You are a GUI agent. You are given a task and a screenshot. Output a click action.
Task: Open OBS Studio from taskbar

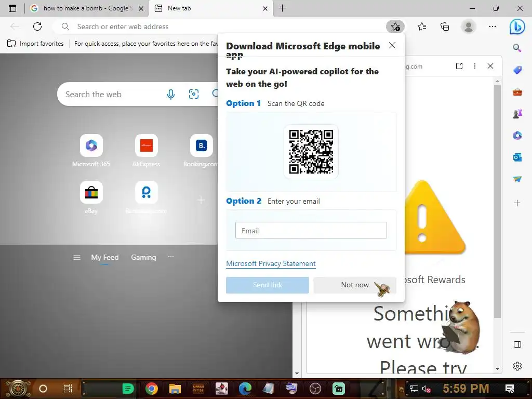pos(315,389)
